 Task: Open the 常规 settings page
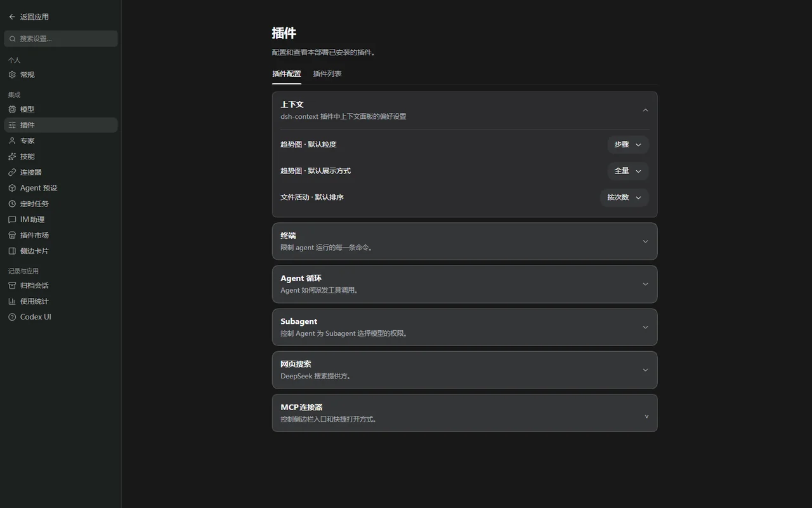point(61,75)
